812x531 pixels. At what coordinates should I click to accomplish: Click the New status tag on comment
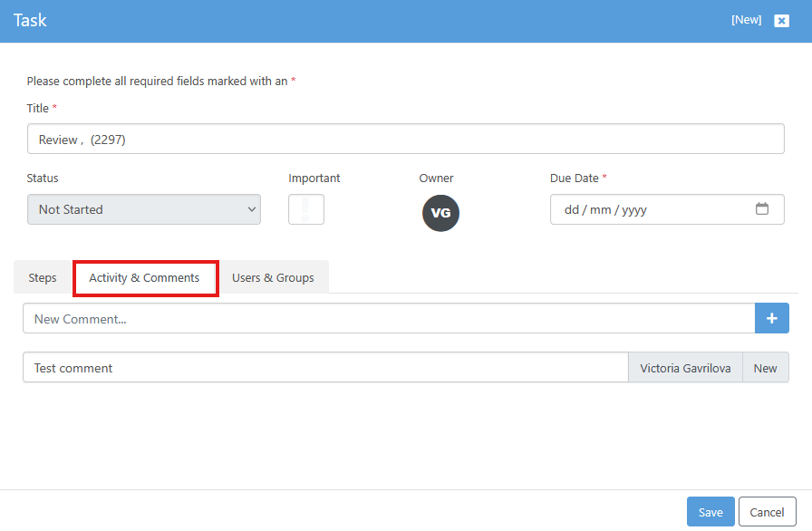pyautogui.click(x=766, y=368)
